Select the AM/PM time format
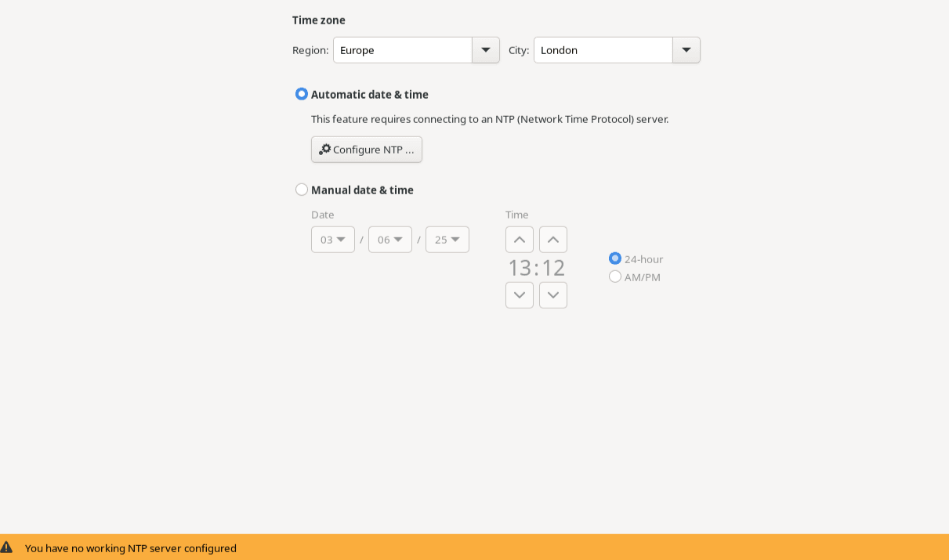Image resolution: width=949 pixels, height=560 pixels. 615,276
